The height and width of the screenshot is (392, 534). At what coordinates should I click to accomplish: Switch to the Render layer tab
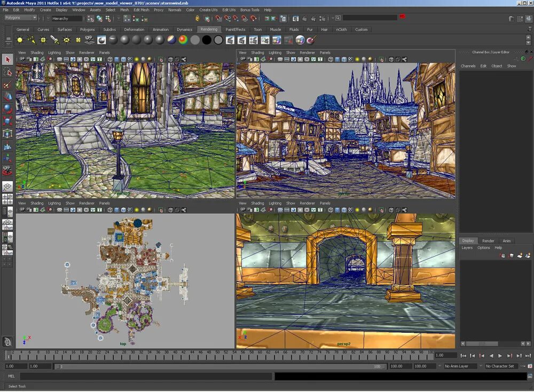point(488,241)
